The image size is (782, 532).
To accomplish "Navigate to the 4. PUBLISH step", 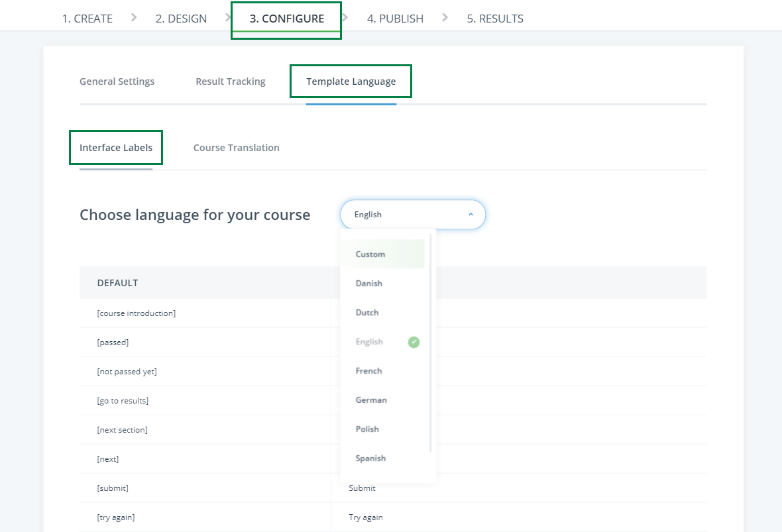I will point(395,19).
